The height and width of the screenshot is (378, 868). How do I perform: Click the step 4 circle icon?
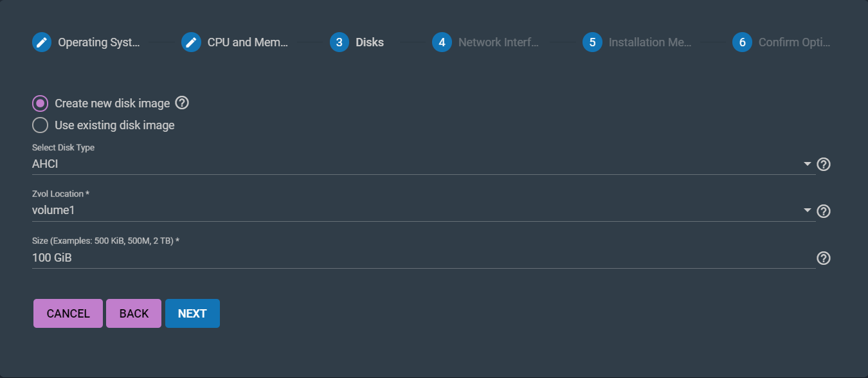[442, 42]
